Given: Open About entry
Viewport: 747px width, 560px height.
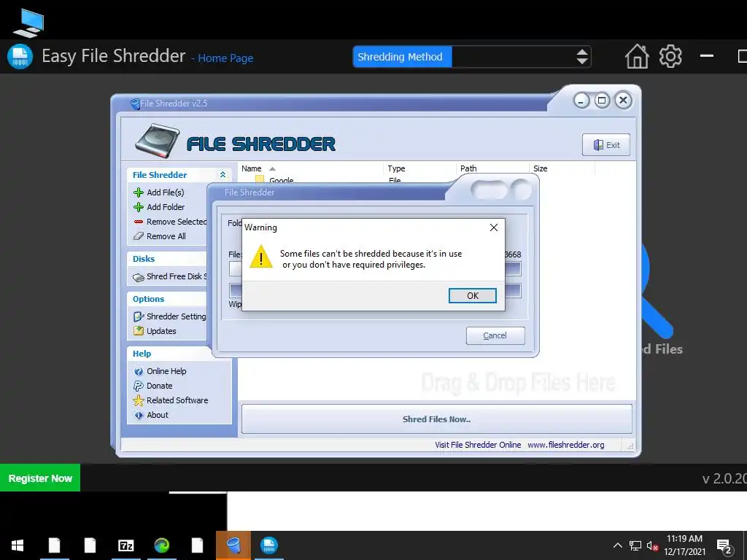Looking at the screenshot, I should click(x=151, y=415).
